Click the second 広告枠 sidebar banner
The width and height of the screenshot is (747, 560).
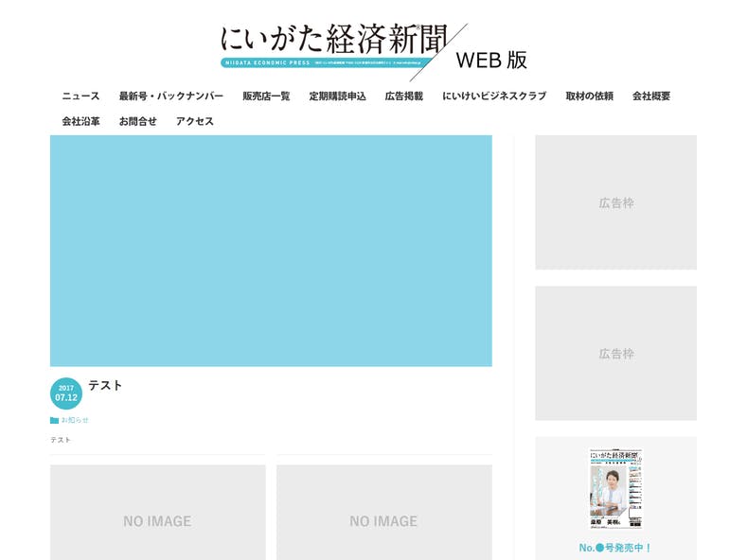[615, 353]
